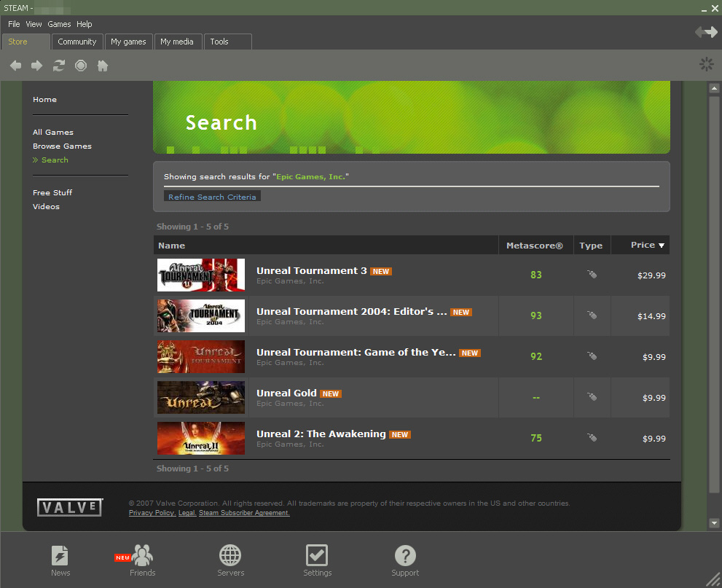Go forward with the forward arrow
Screen dimensions: 722x588
pos(37,66)
